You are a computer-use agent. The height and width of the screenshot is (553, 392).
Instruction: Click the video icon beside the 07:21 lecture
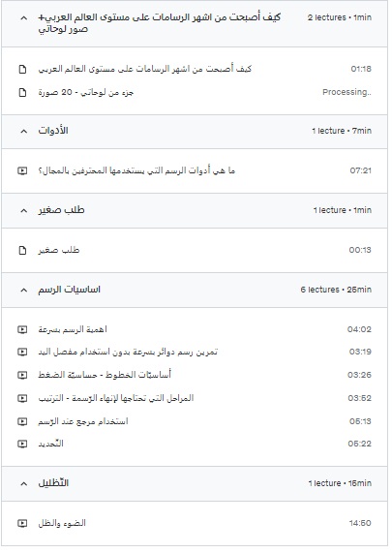pos(22,170)
